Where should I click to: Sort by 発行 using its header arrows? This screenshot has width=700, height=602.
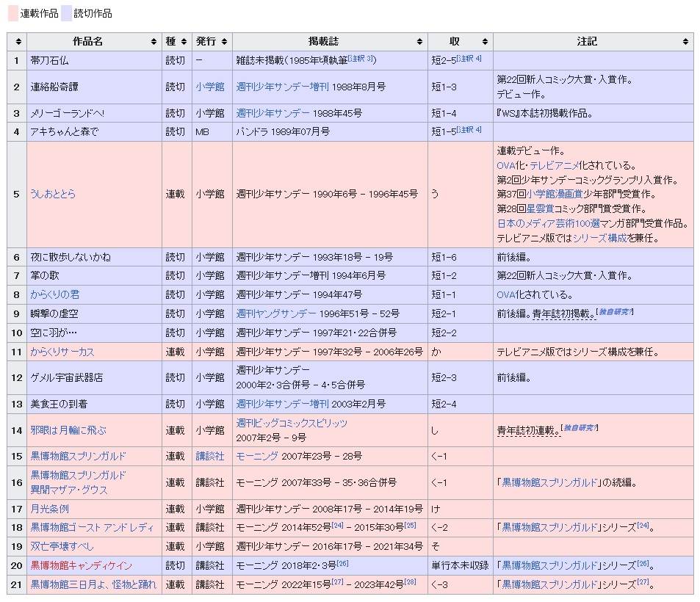coord(224,42)
